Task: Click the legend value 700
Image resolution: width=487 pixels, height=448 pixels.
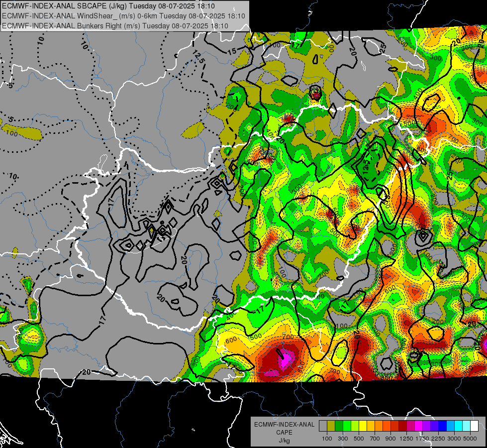Action: pos(375,439)
